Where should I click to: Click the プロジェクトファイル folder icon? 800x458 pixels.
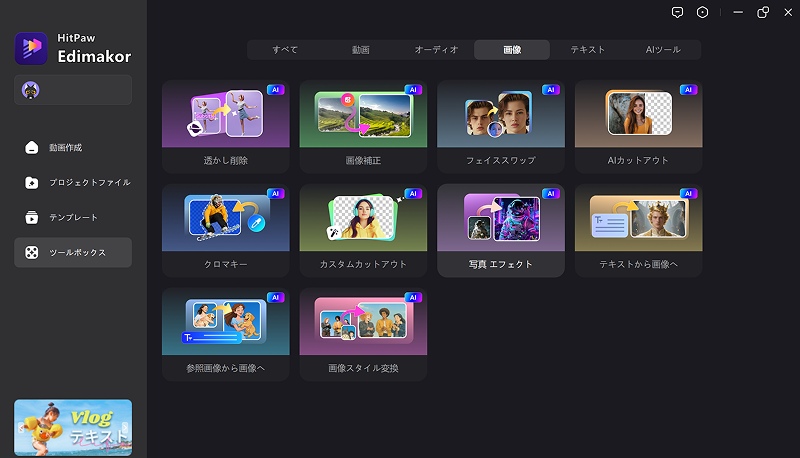pos(32,183)
